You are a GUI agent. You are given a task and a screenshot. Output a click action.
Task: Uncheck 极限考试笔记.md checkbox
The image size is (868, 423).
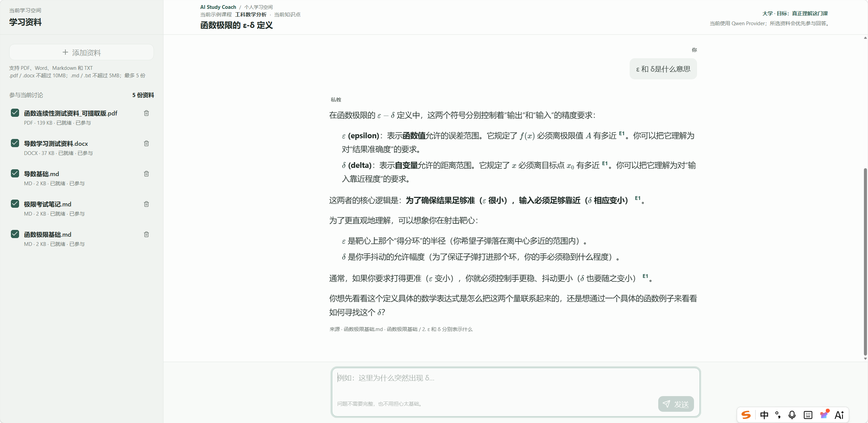click(15, 204)
